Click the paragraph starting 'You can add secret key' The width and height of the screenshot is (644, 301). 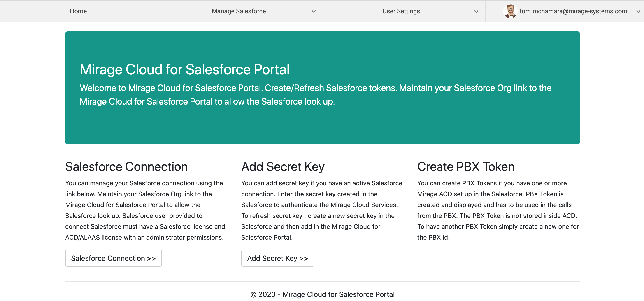point(322,210)
